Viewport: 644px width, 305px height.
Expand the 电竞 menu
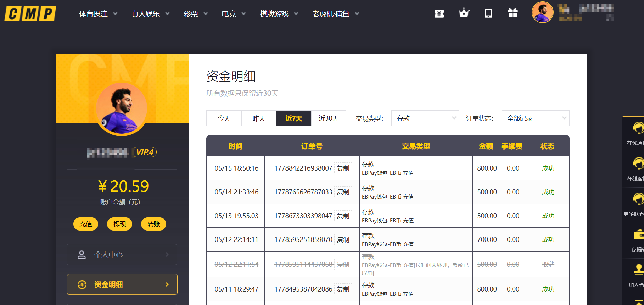[x=234, y=14]
